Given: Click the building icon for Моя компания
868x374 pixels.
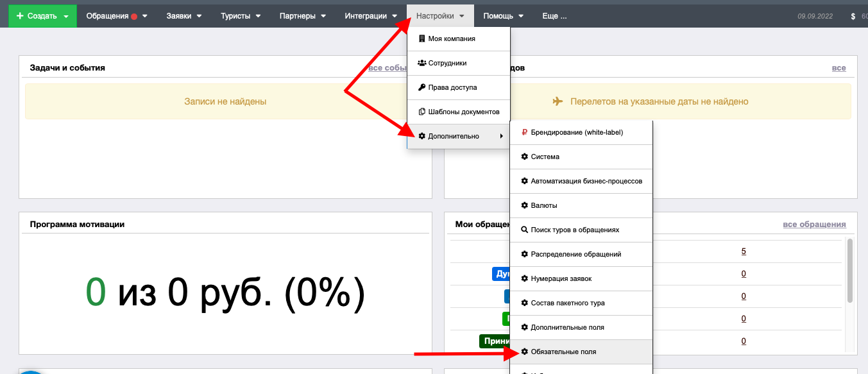Looking at the screenshot, I should [421, 38].
